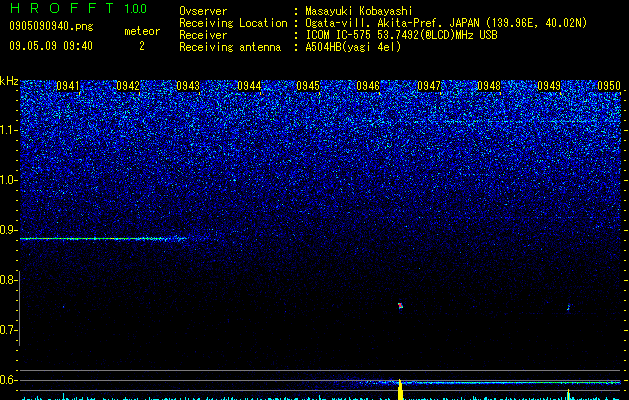Image resolution: width=629 pixels, height=400 pixels.
Task: Click the red meteor echo spot near 0946
Action: (x=400, y=306)
